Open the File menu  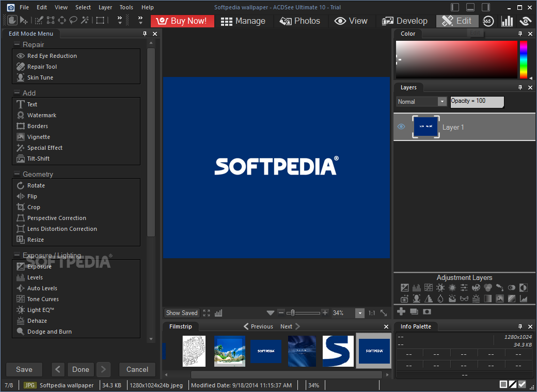(x=24, y=7)
